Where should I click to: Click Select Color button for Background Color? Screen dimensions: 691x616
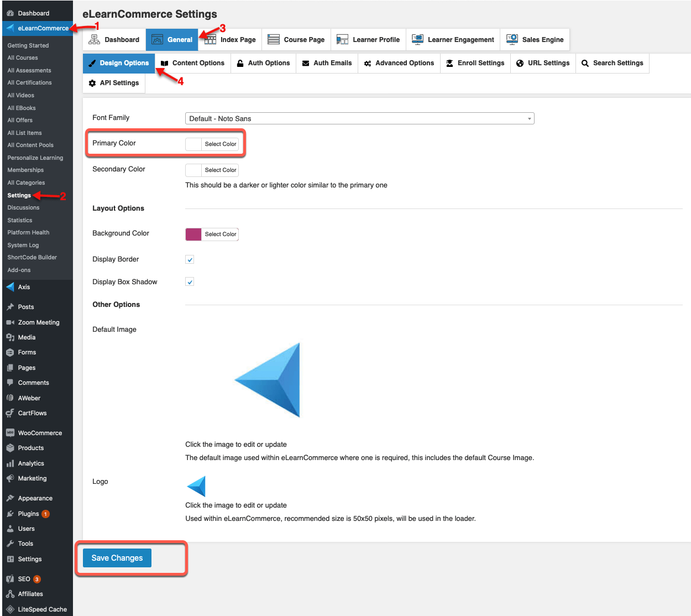click(221, 234)
